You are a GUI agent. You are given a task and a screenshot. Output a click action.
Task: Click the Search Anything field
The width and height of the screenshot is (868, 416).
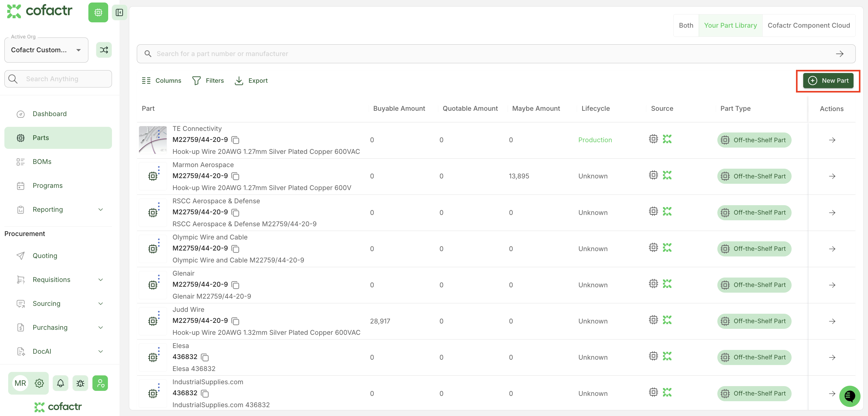point(58,79)
